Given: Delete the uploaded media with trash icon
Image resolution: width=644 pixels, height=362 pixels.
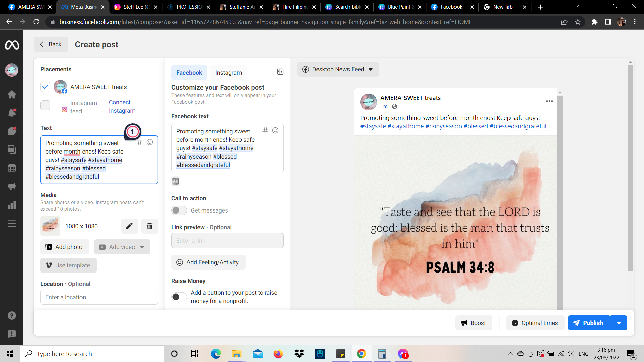Looking at the screenshot, I should tap(150, 226).
